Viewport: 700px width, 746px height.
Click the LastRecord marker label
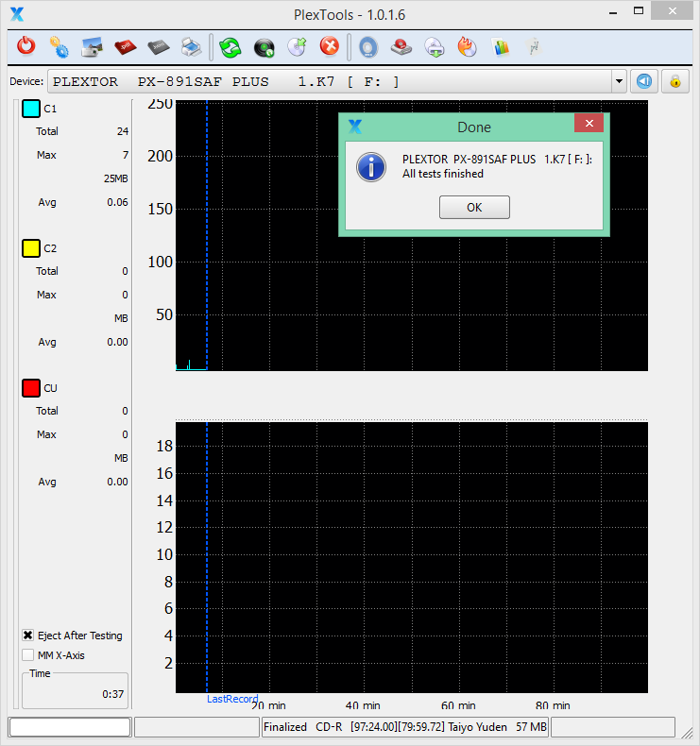[232, 699]
